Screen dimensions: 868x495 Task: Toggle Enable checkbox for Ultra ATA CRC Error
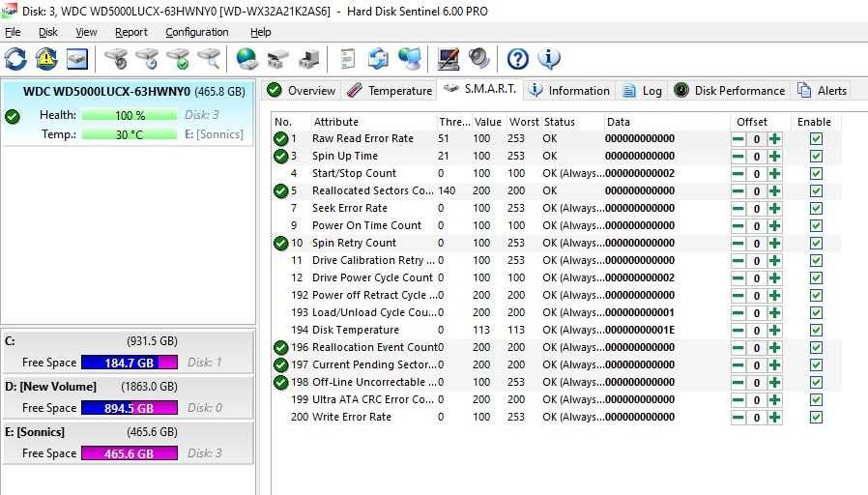pyautogui.click(x=816, y=399)
